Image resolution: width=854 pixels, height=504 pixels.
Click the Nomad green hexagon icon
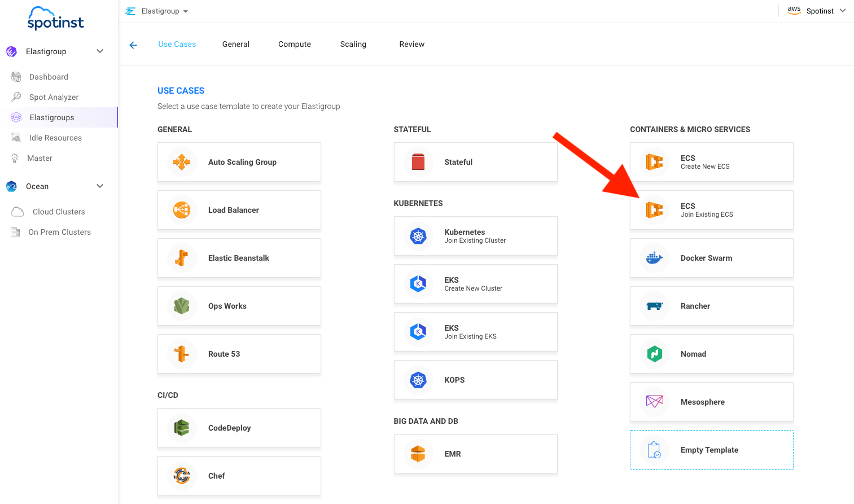654,354
